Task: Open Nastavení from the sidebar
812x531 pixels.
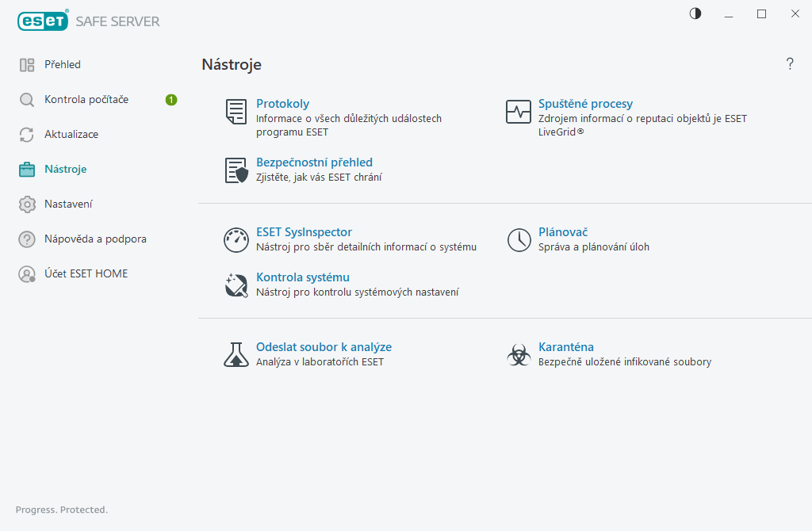Action: click(x=68, y=204)
